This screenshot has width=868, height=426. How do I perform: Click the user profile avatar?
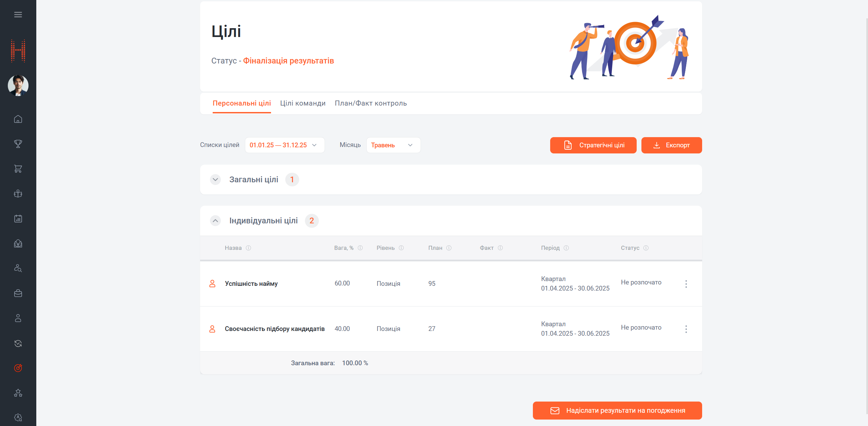pos(18,86)
